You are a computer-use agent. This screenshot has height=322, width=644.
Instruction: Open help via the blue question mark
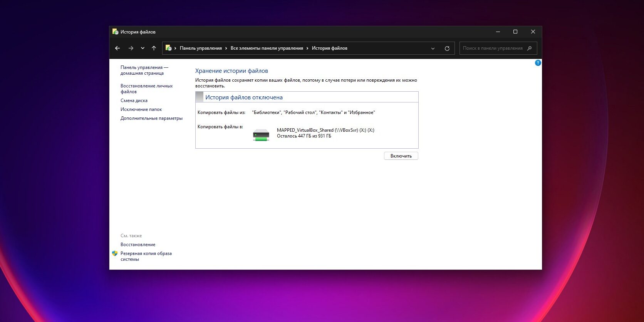pyautogui.click(x=538, y=63)
